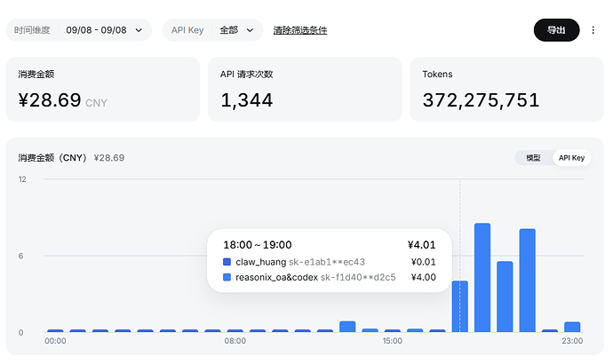Select the small 13:00 bar in chart
The width and height of the screenshot is (613, 364).
coord(347,327)
